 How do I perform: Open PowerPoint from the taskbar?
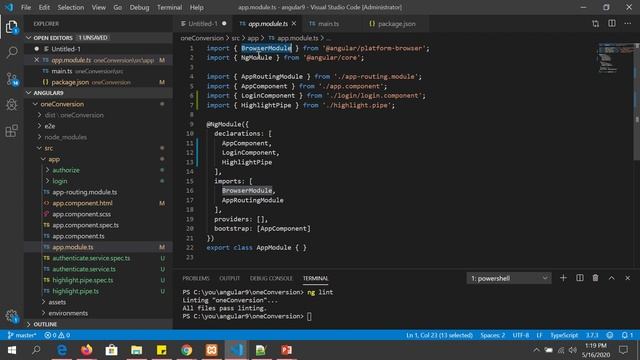pos(287,350)
